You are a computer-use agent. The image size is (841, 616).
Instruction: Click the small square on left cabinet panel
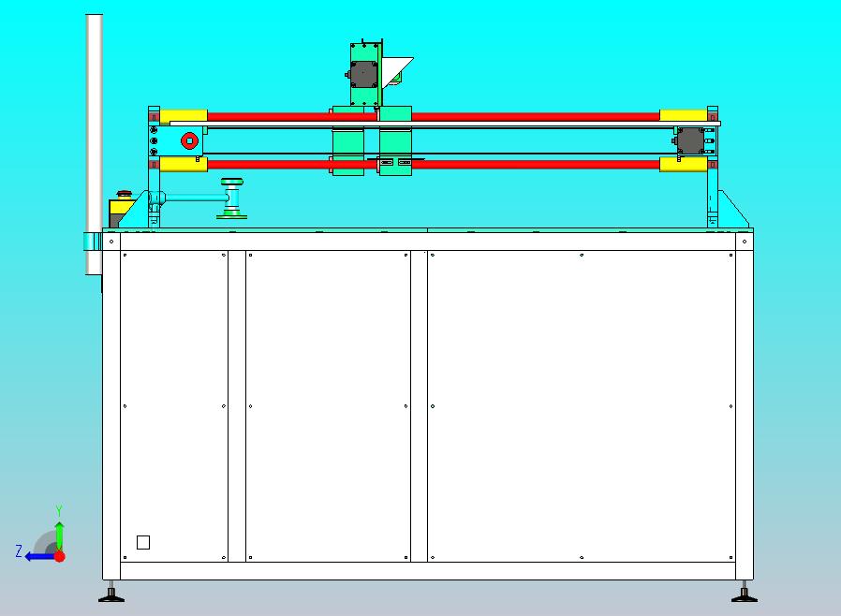click(143, 543)
